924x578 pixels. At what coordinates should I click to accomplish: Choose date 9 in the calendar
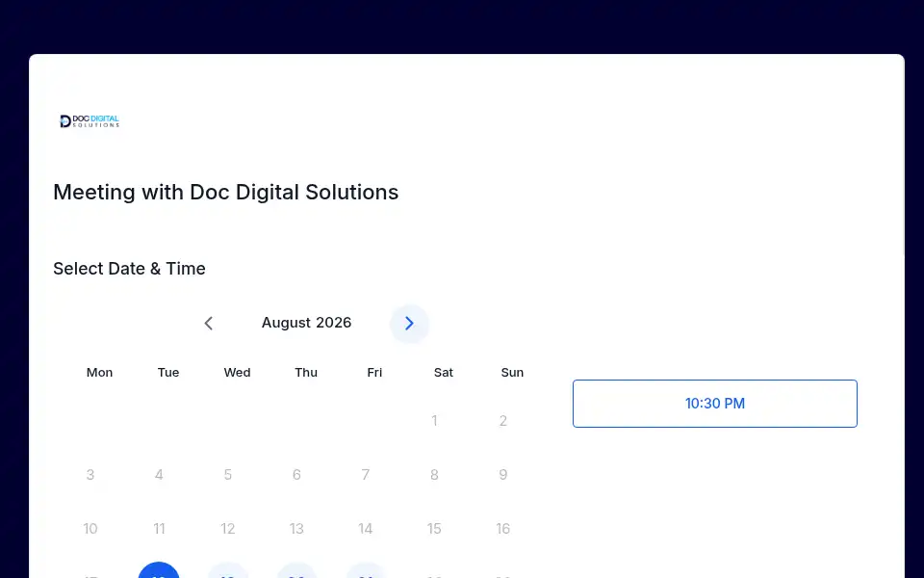point(502,475)
